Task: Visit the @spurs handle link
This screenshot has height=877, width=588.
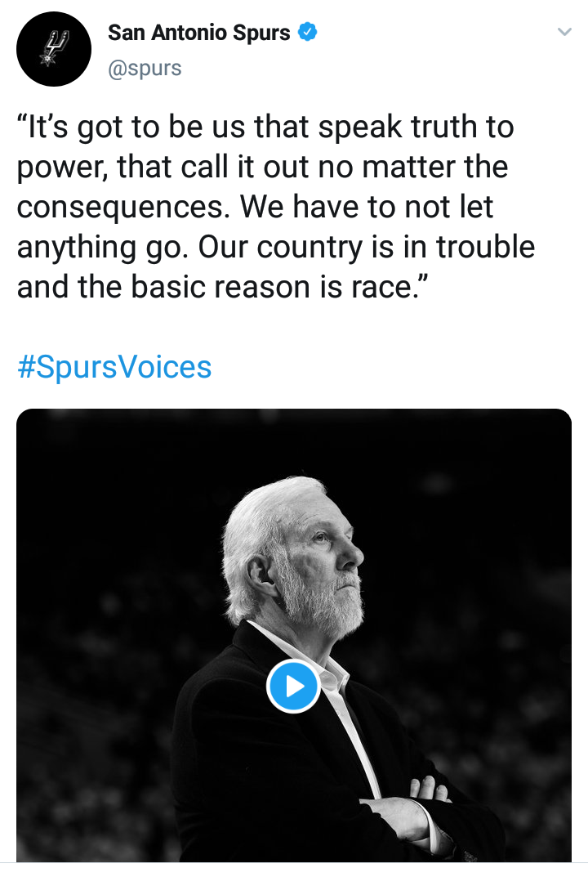Action: tap(145, 69)
